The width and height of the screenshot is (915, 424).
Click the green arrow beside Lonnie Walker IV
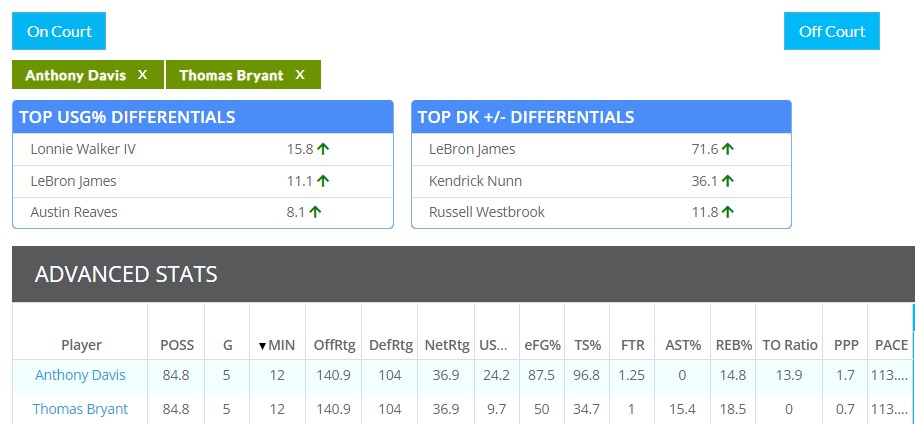(x=323, y=149)
